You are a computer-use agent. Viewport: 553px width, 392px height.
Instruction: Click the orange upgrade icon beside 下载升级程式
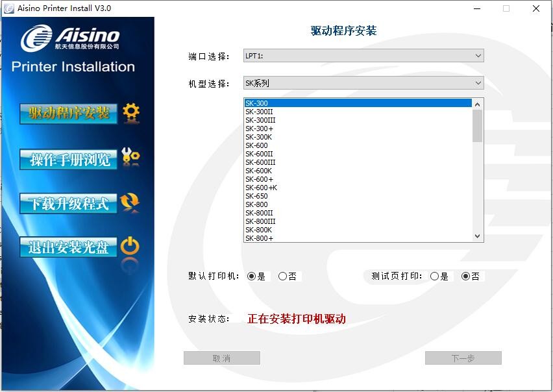click(x=129, y=201)
